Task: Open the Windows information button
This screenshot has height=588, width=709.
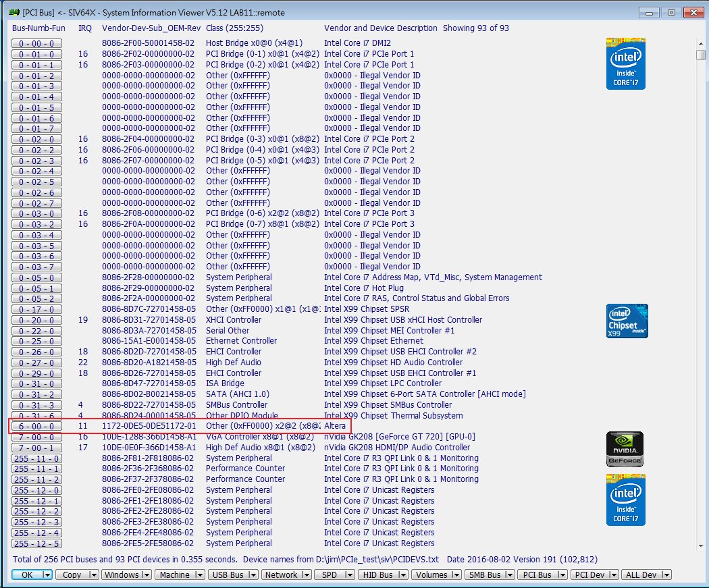Action: point(122,574)
